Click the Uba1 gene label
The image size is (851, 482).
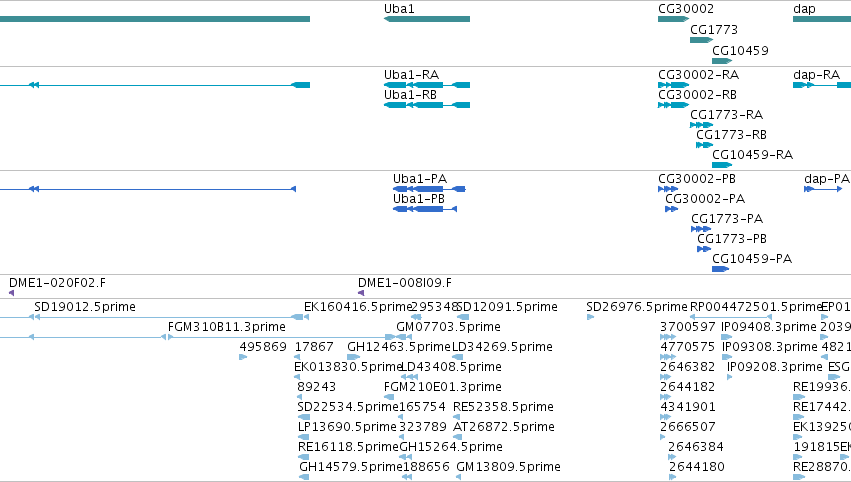399,9
